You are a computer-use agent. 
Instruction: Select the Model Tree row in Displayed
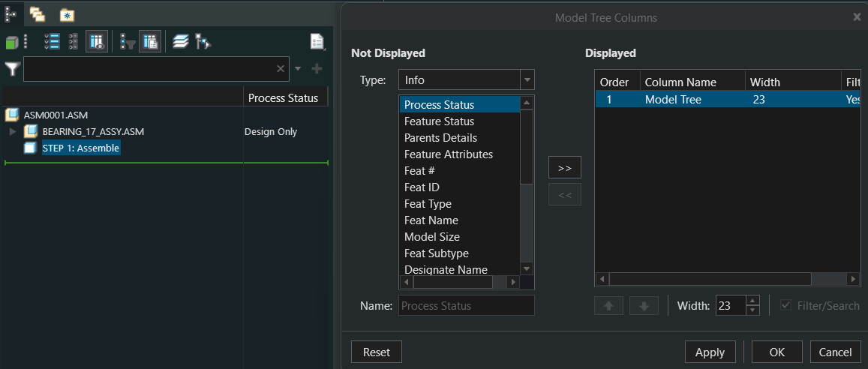pyautogui.click(x=728, y=100)
